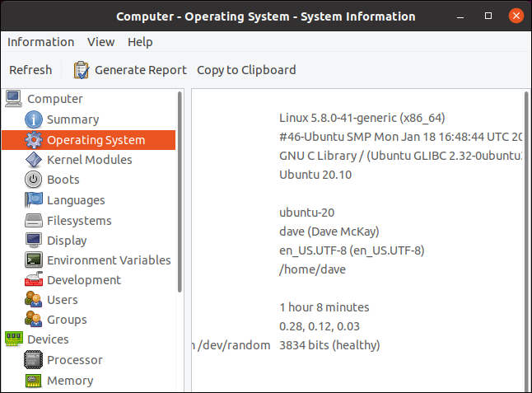This screenshot has height=393, width=532.
Task: Select the Processor chip icon
Action: point(34,360)
